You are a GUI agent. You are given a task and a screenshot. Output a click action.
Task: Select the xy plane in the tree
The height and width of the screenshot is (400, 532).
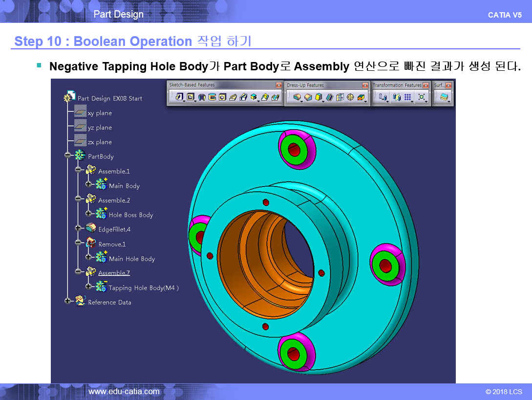click(x=100, y=113)
